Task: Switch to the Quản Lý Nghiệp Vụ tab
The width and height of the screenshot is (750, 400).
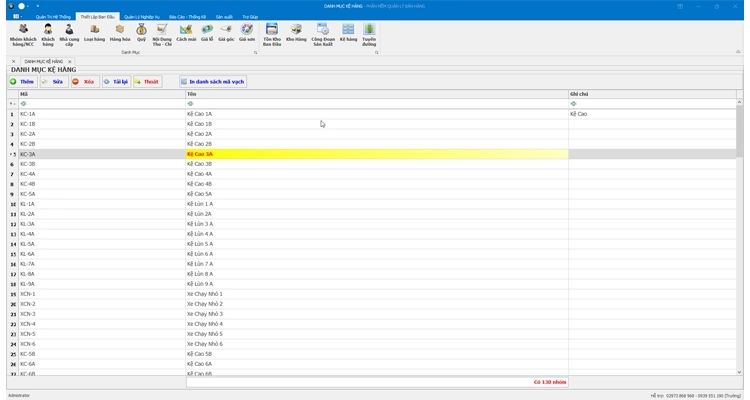Action: coord(141,17)
